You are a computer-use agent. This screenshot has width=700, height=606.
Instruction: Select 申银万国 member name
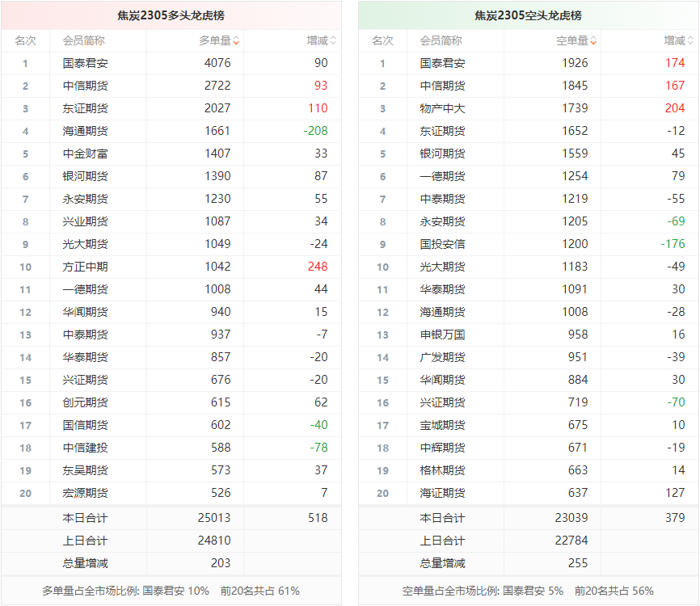click(442, 335)
